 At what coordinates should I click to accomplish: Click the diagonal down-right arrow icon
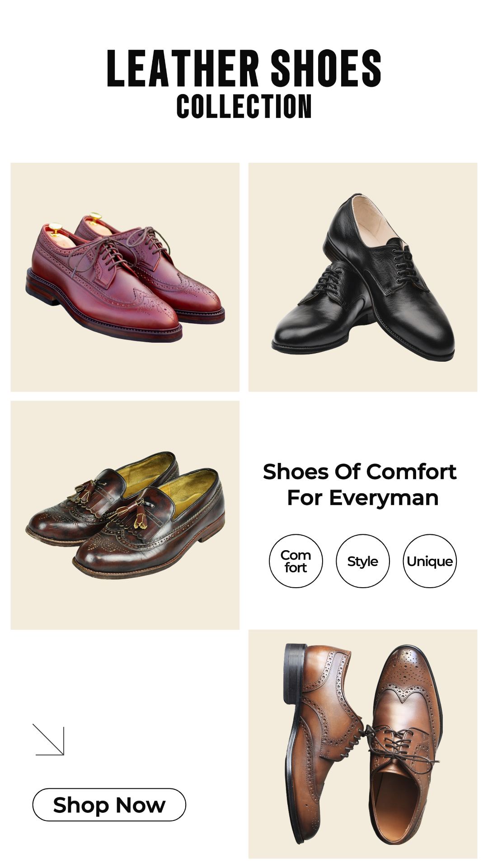point(49,740)
